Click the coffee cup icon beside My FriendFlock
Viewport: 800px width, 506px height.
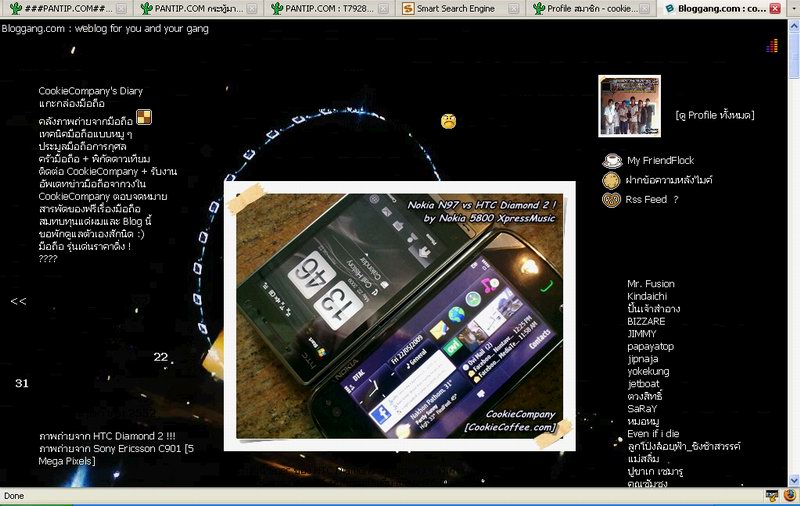click(x=612, y=160)
